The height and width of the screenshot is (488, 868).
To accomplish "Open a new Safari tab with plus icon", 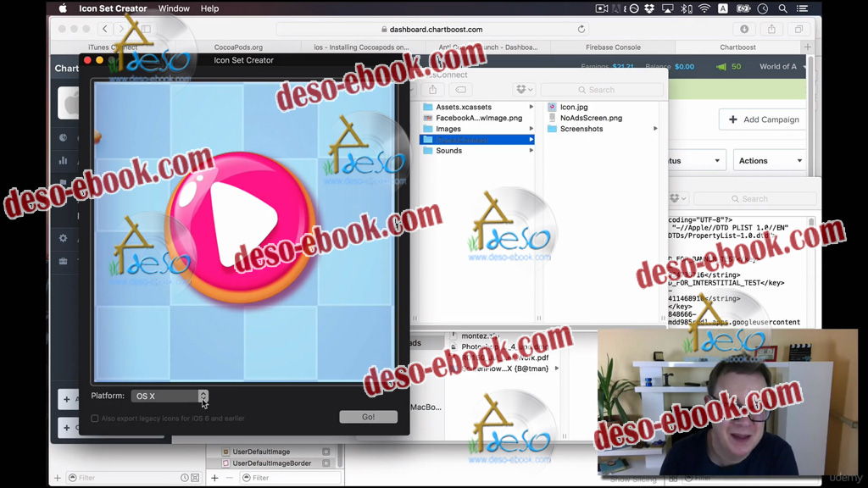I will [807, 47].
